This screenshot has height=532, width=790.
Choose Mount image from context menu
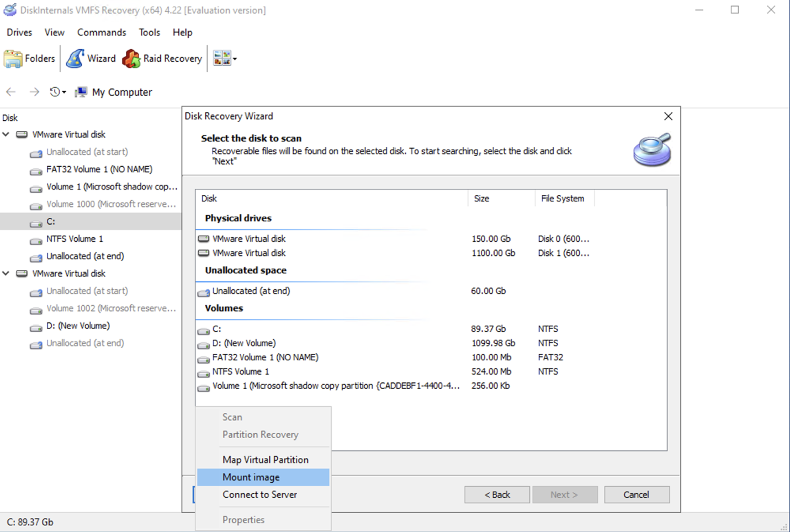pos(263,477)
